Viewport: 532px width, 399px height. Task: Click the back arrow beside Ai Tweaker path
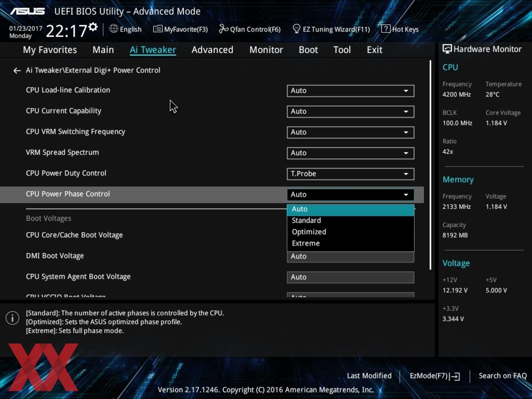pyautogui.click(x=17, y=70)
